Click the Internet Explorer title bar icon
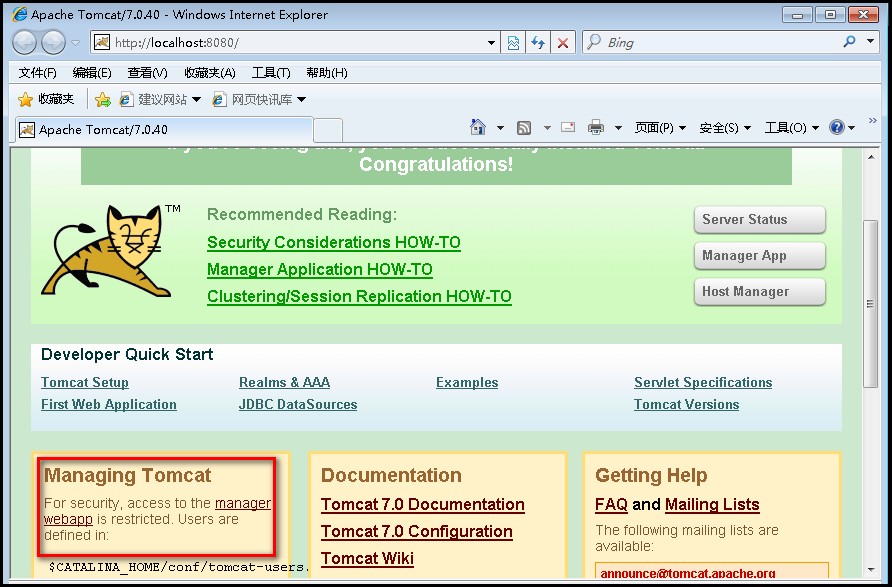The height and width of the screenshot is (587, 892). 19,14
